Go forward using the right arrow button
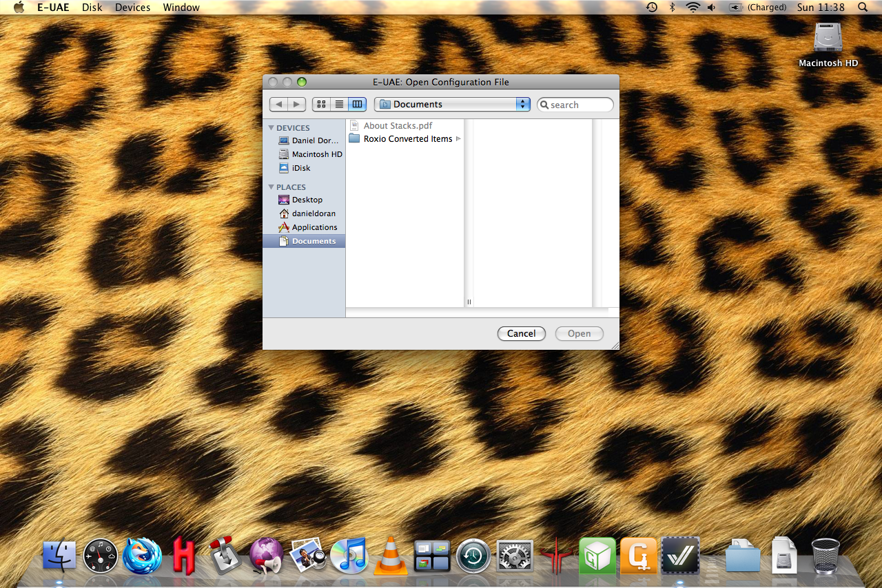Image resolution: width=882 pixels, height=588 pixels. point(297,104)
